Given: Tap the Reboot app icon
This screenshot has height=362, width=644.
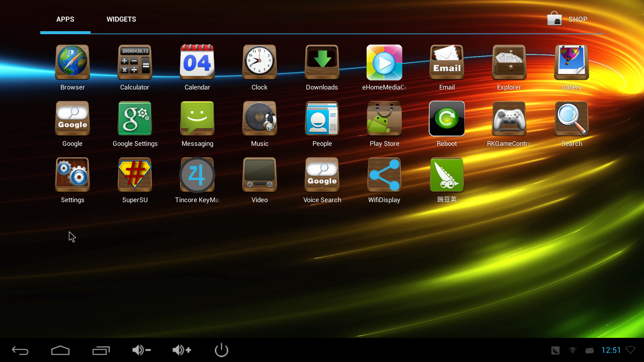Looking at the screenshot, I should click(x=447, y=119).
